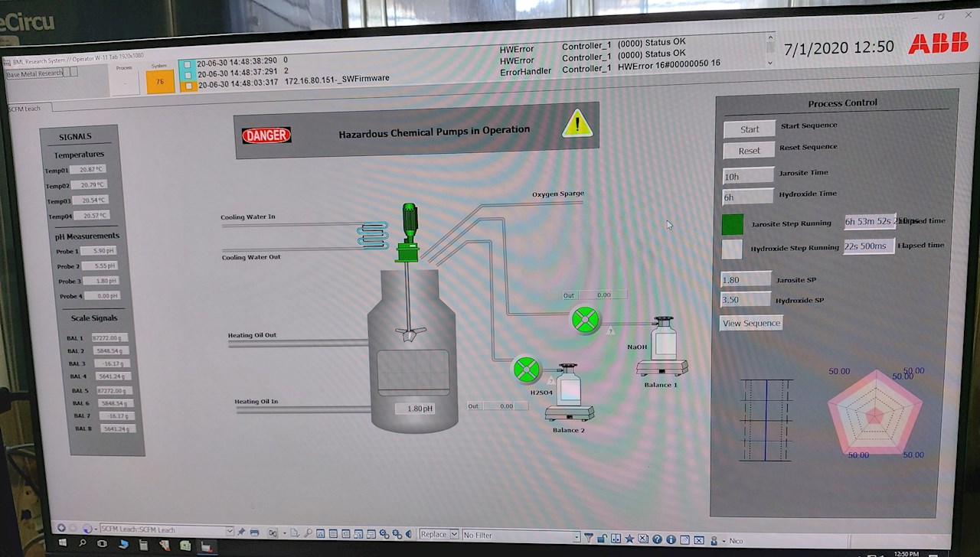Open the No Filter dropdown
The height and width of the screenshot is (557, 980).
tap(577, 537)
